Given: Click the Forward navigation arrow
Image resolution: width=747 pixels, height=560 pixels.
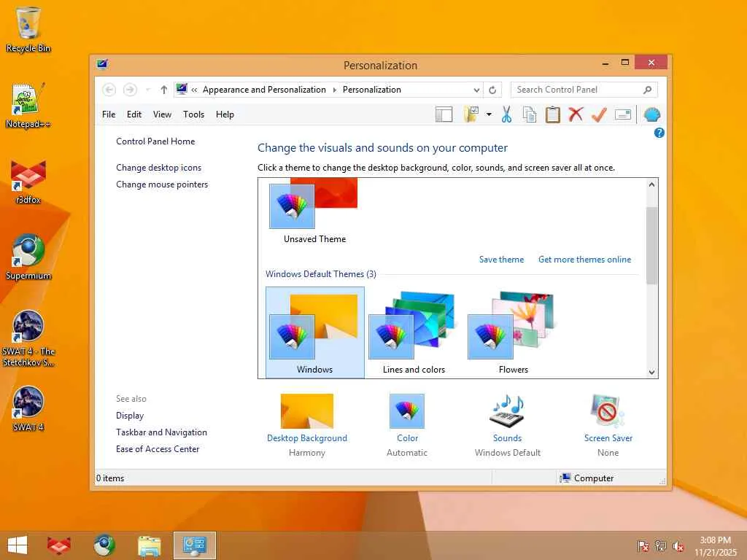Looking at the screenshot, I should point(130,90).
